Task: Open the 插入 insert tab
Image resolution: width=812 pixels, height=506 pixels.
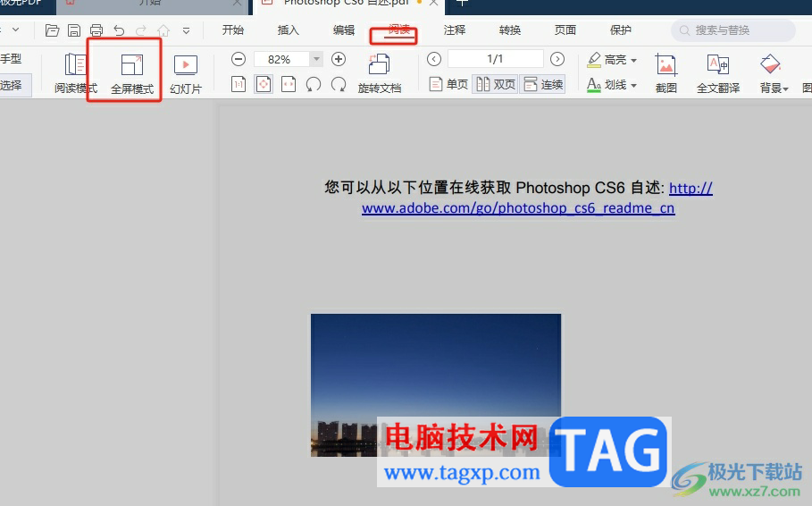Action: click(x=288, y=30)
